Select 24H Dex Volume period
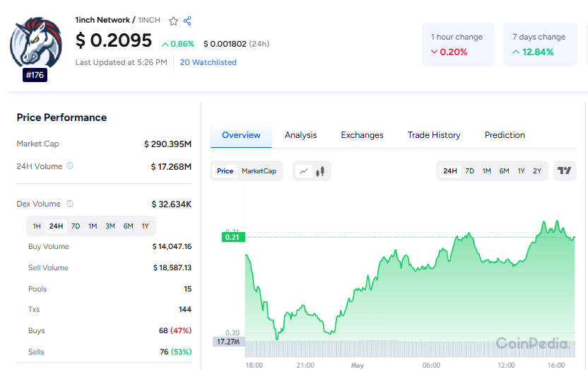This screenshot has width=588, height=370. (56, 226)
